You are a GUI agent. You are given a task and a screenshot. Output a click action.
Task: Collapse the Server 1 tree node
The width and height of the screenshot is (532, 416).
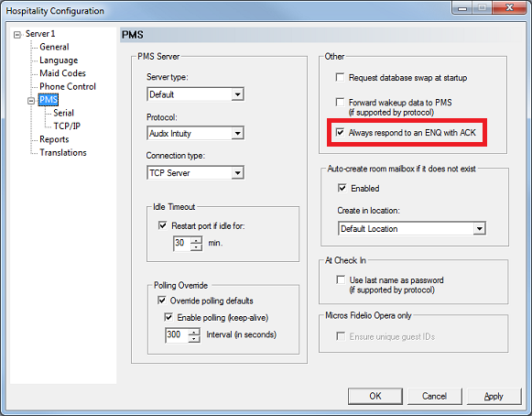tap(17, 35)
